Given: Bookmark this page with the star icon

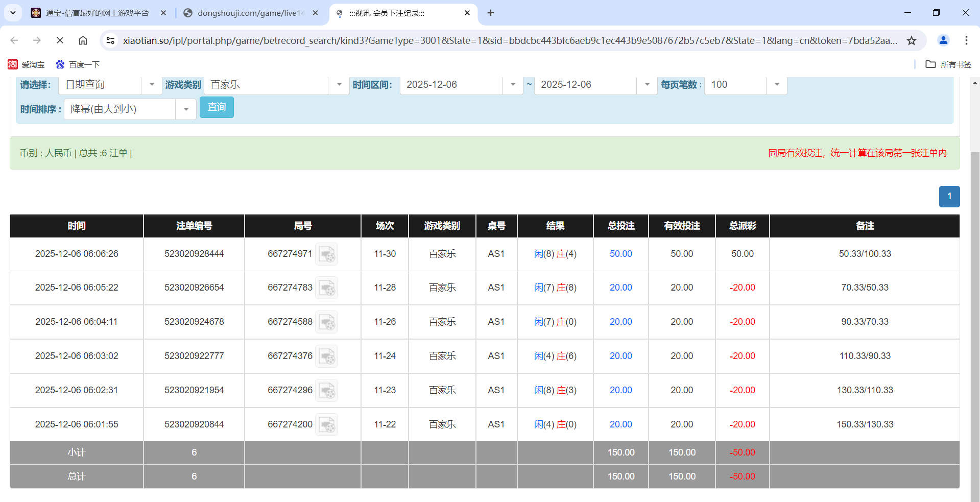Looking at the screenshot, I should 912,40.
